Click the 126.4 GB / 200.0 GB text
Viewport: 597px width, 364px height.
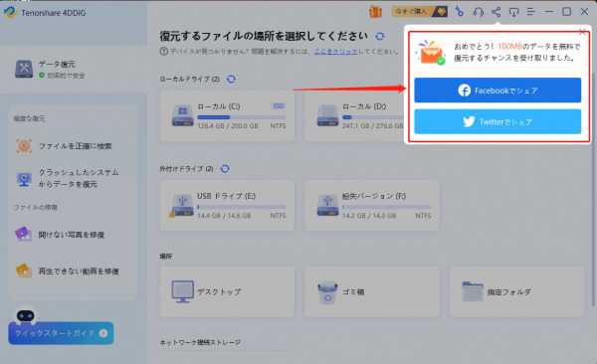coord(228,126)
